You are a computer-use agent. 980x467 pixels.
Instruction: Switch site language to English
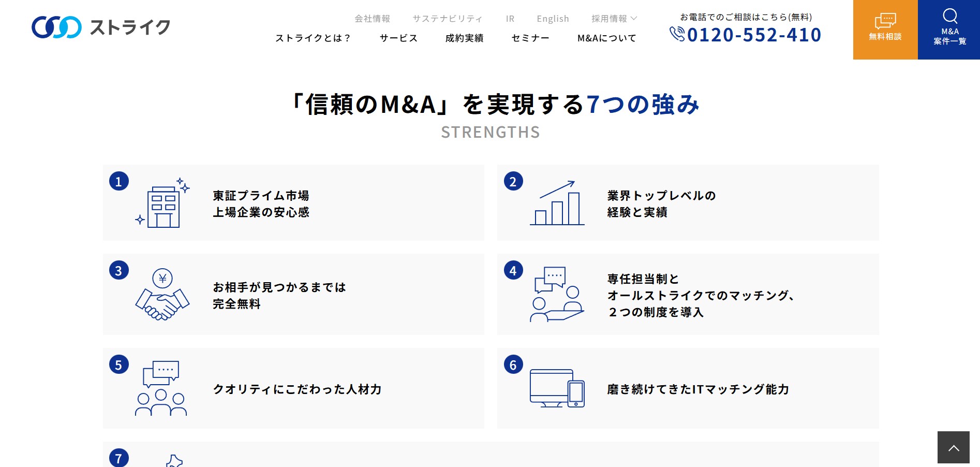[x=553, y=19]
